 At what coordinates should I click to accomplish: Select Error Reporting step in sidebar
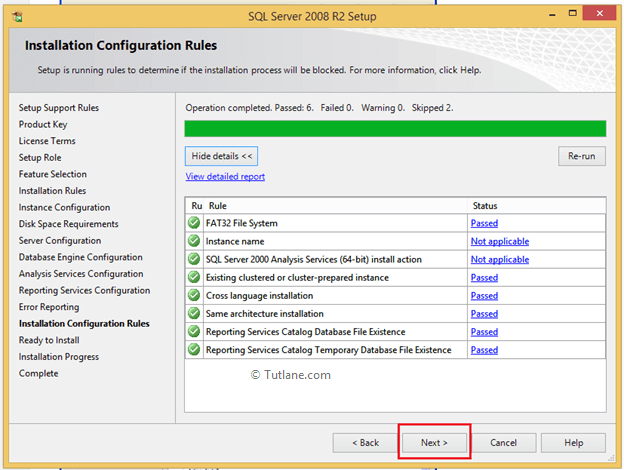49,307
